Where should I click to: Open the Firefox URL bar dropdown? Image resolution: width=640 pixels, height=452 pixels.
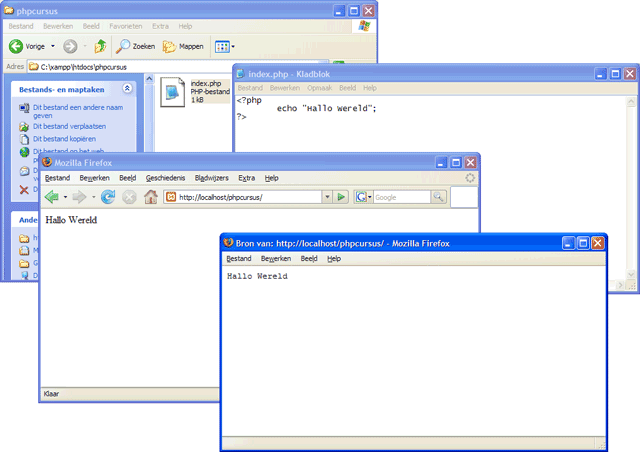tap(327, 197)
